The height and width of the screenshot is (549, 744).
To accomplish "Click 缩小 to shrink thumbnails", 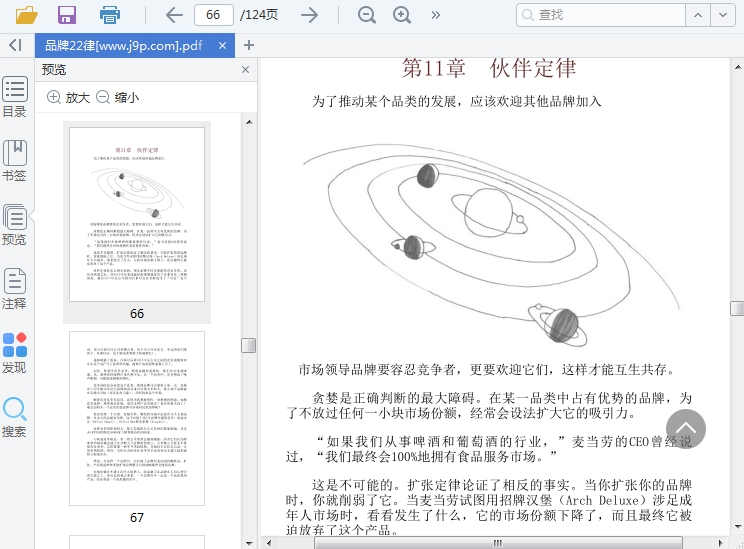I will click(118, 97).
